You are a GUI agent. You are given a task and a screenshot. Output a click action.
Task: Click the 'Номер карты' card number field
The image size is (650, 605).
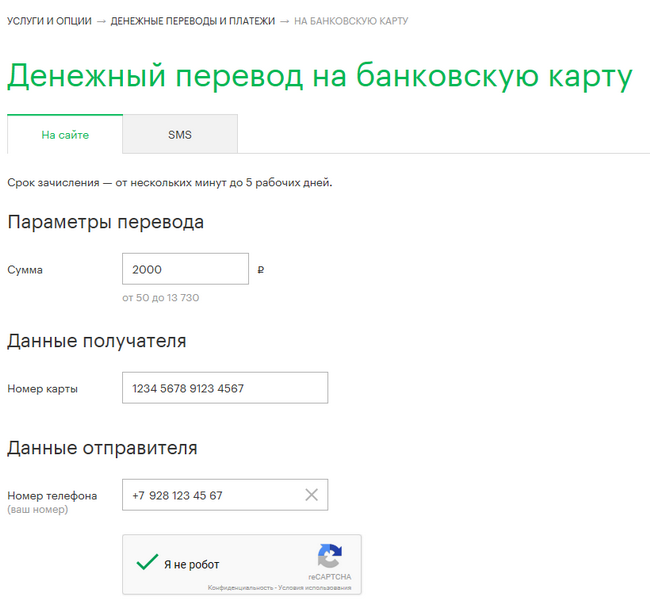(x=225, y=388)
